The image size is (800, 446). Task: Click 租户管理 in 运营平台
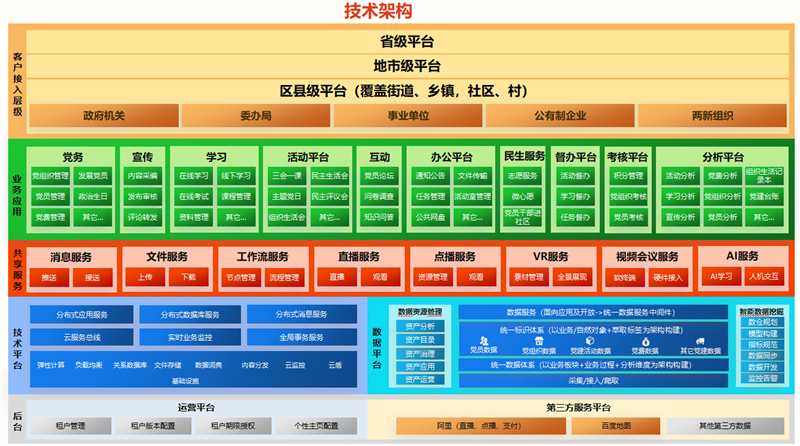click(x=71, y=426)
